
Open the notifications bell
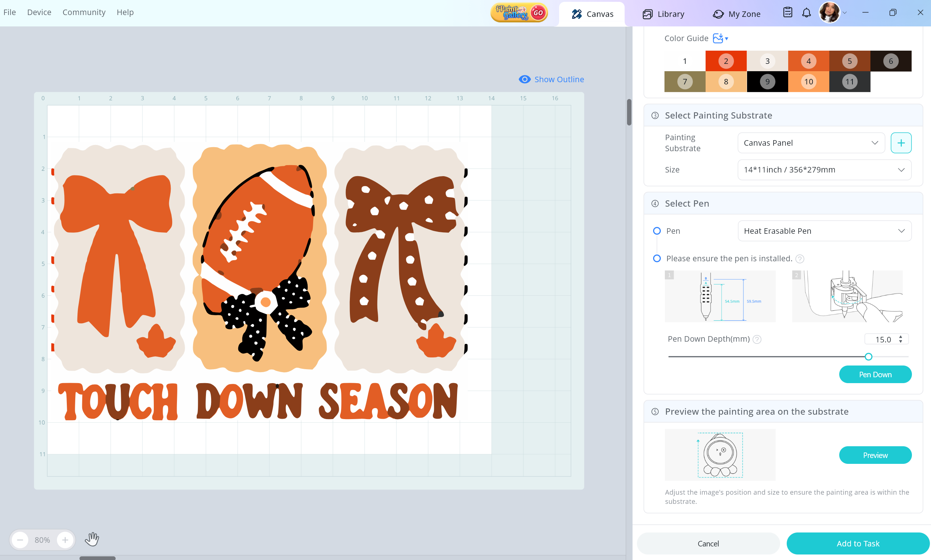click(806, 13)
